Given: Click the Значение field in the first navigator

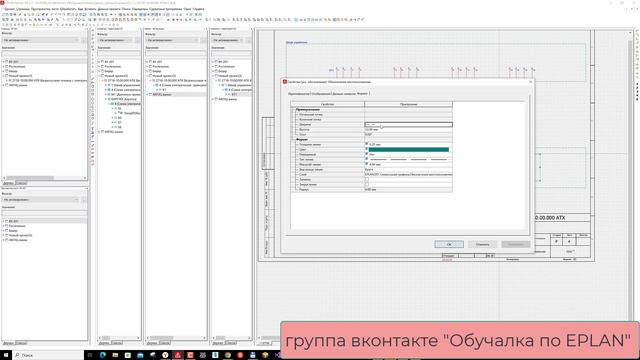Looking at the screenshot, I should point(44,53).
